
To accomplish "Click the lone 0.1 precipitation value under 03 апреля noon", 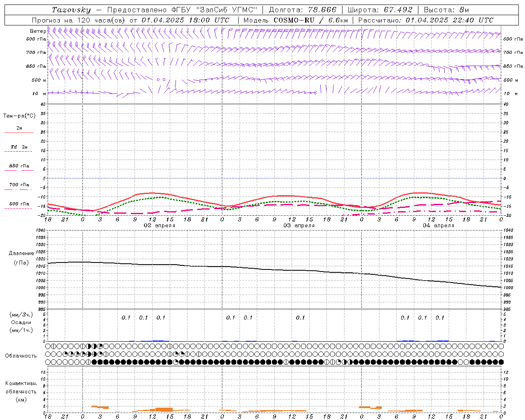I will pyautogui.click(x=301, y=317).
